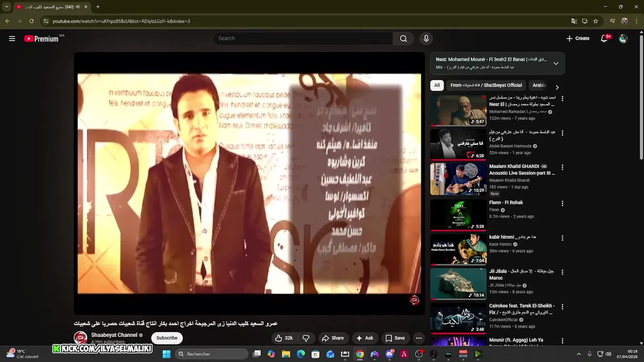Focus the YouTube search box
Image resolution: width=644 pixels, height=362 pixels.
click(303, 39)
